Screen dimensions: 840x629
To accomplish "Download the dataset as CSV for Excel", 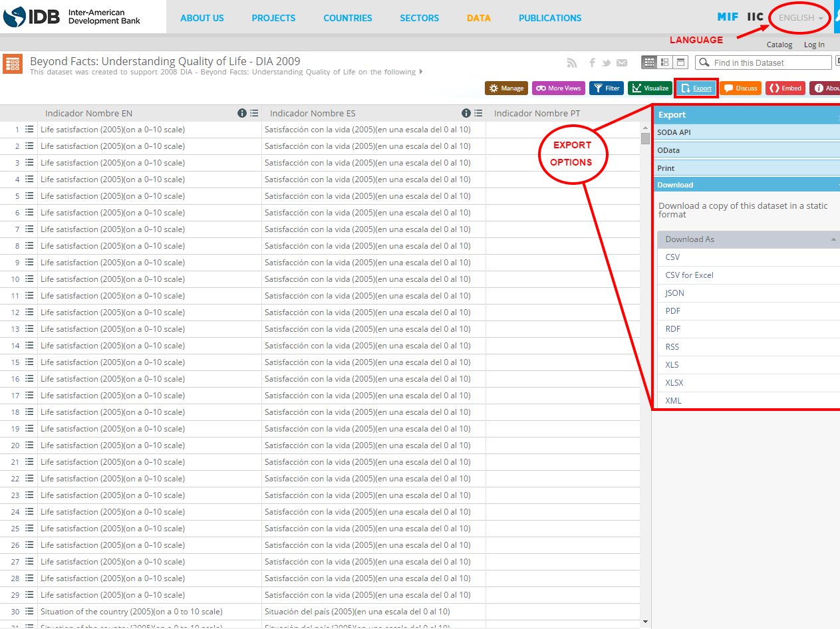I will 689,275.
